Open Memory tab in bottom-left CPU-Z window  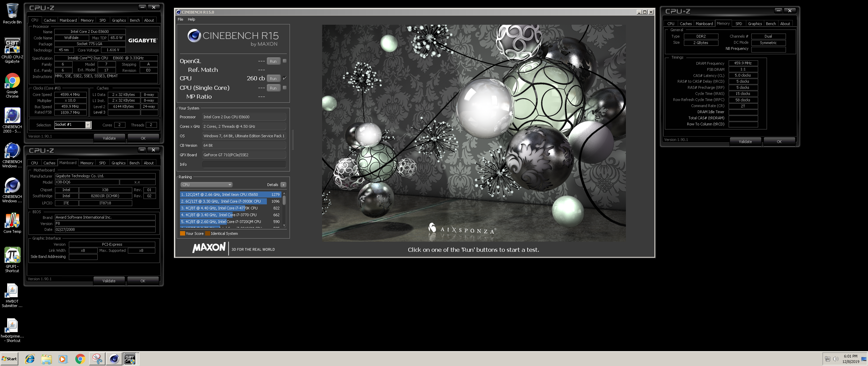[87, 163]
